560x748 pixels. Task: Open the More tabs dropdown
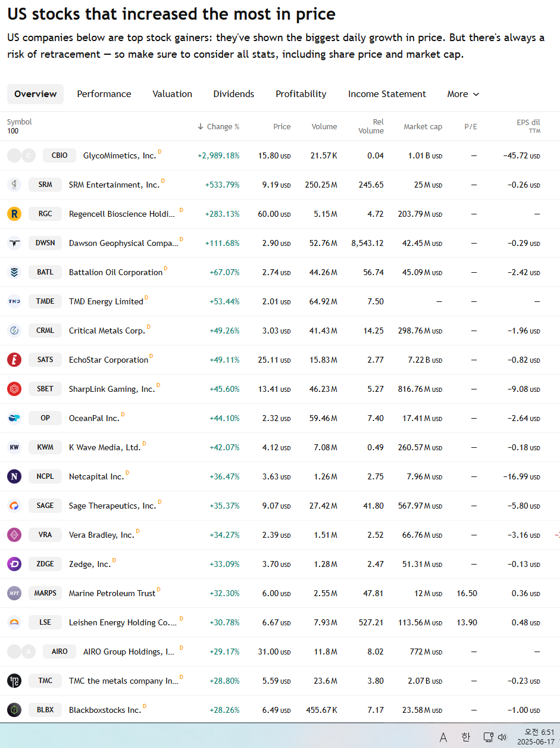point(463,94)
